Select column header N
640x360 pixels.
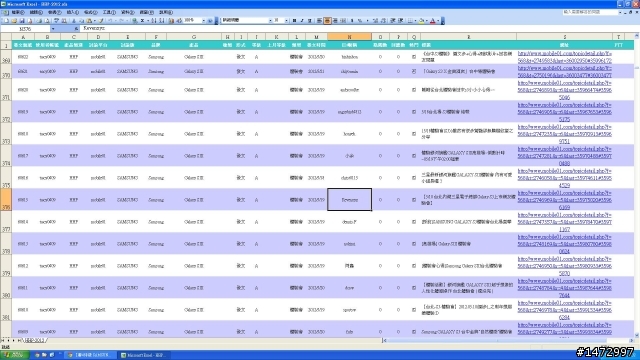[349, 37]
